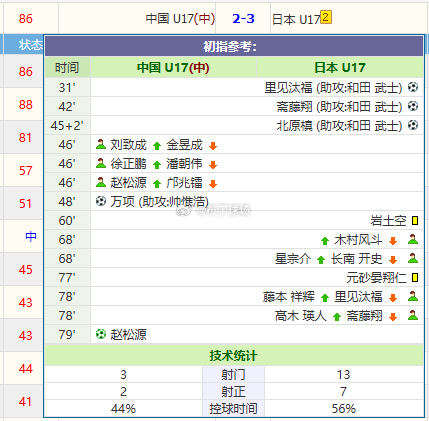The image size is (429, 421).
Task: Click the shots on target value 7
Action: pyautogui.click(x=344, y=391)
